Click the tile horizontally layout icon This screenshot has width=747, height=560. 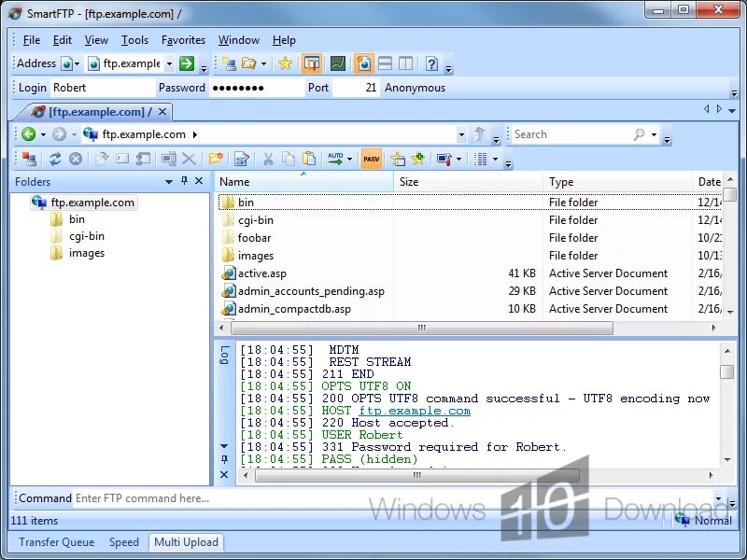point(385,63)
